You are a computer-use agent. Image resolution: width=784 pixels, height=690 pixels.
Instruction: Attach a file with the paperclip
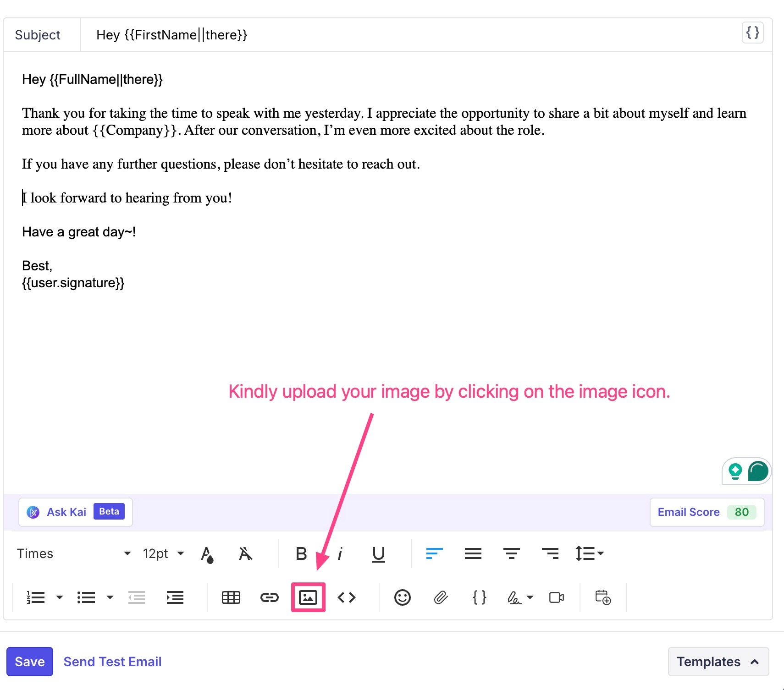point(441,597)
